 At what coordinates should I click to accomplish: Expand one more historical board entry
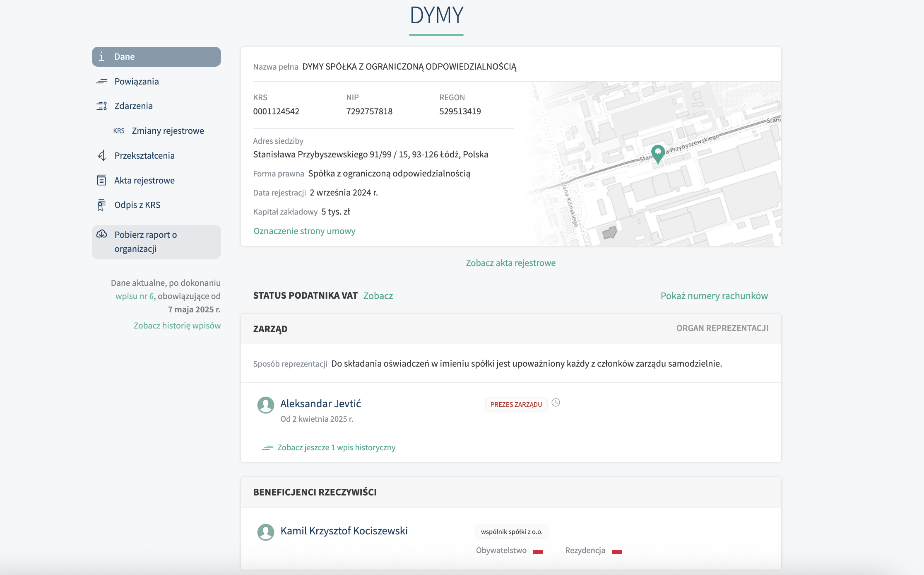coord(336,447)
